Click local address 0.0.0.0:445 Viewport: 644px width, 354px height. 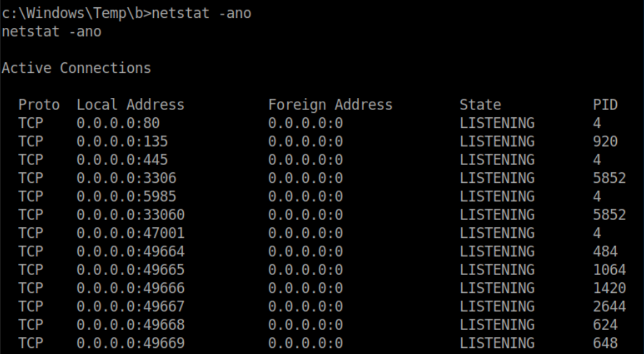point(122,159)
